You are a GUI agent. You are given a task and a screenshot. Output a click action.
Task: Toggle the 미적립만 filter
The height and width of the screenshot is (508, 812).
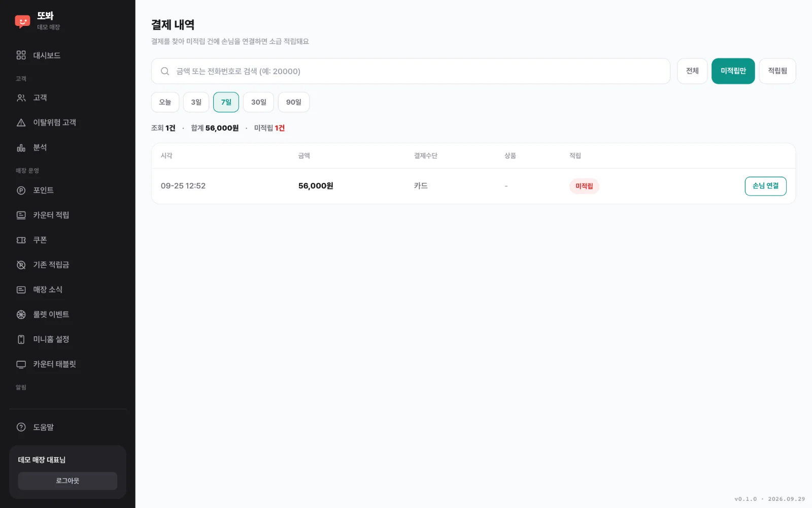733,71
